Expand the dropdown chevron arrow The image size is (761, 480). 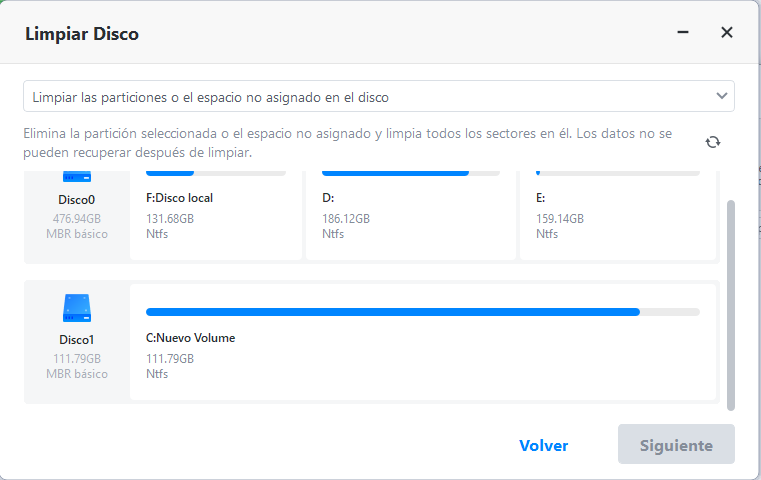tap(722, 97)
